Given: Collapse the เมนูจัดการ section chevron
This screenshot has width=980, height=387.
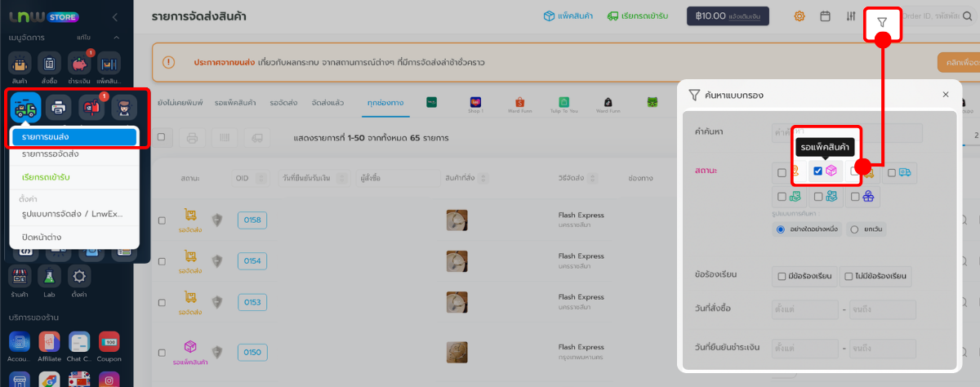Looking at the screenshot, I should (x=117, y=38).
